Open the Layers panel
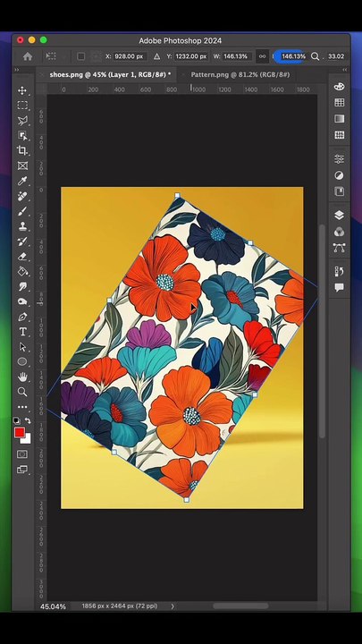 [339, 216]
